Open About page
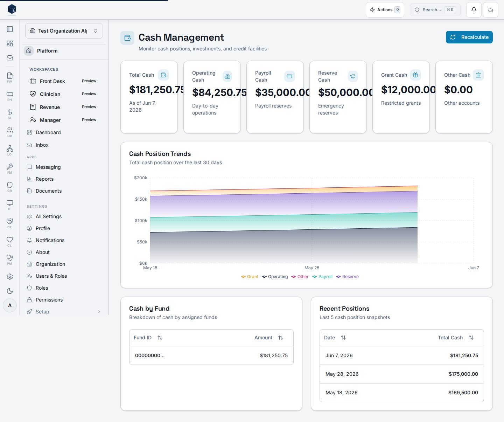 (x=64, y=252)
